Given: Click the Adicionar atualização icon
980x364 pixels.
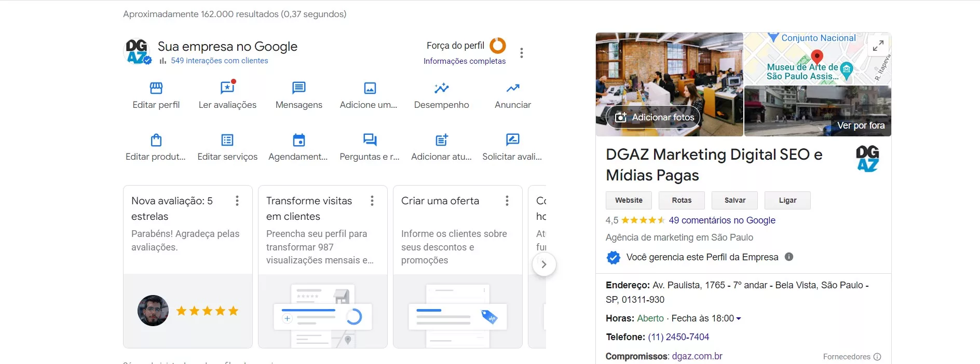Looking at the screenshot, I should (x=442, y=139).
